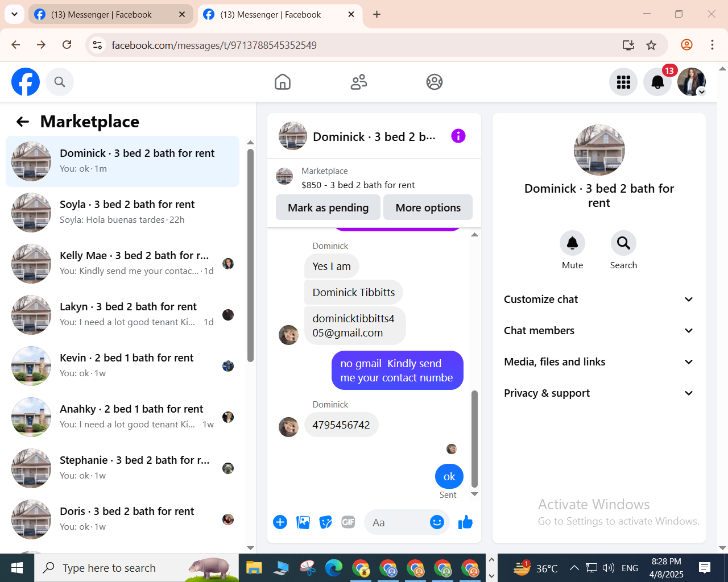Open the Soyla conversation
Screen dimensions: 728x582
[122, 213]
